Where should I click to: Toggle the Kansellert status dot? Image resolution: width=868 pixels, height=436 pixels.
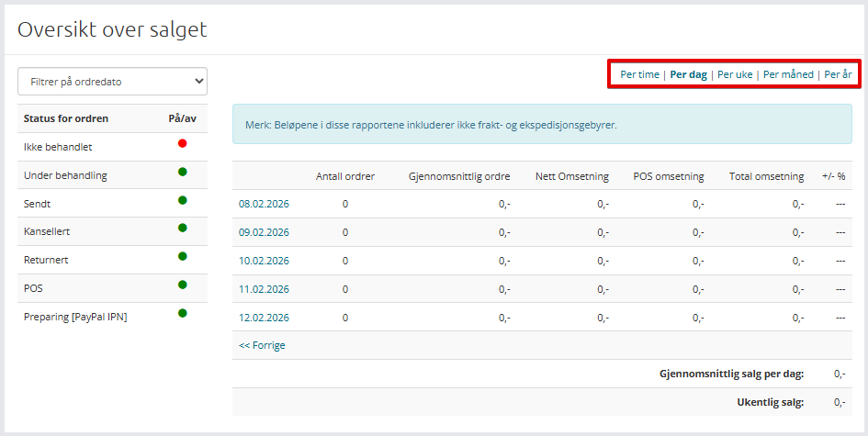click(x=182, y=228)
